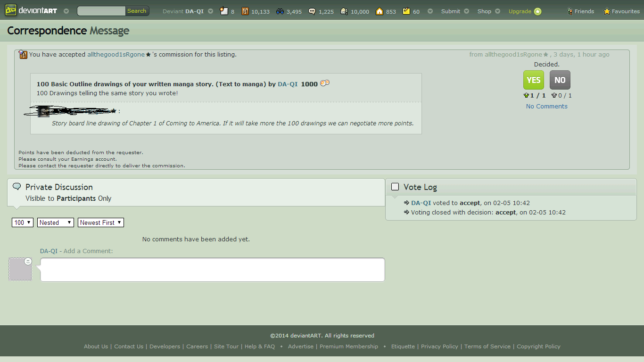Open the Terms of Service footer link
This screenshot has width=644, height=362.
pos(487,346)
